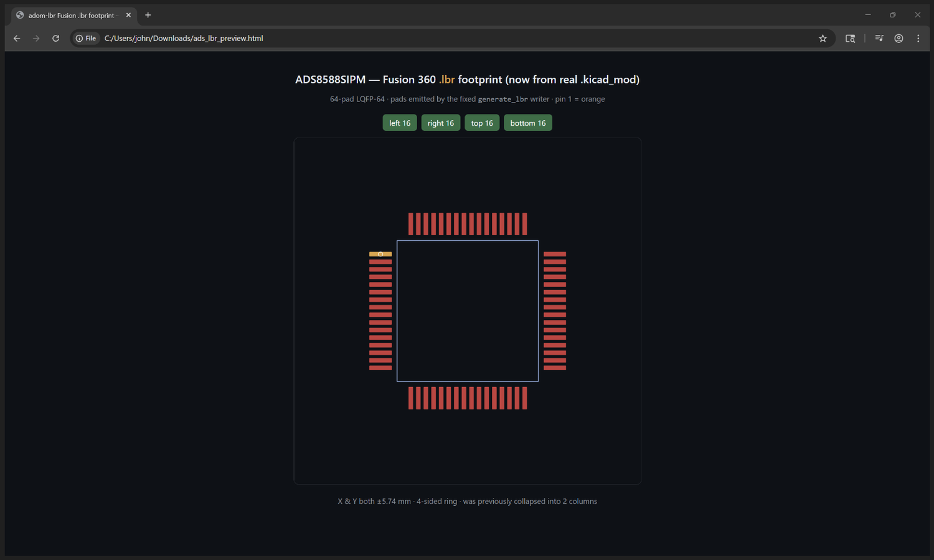
Task: Click the orange .lbr text in heading
Action: [447, 80]
